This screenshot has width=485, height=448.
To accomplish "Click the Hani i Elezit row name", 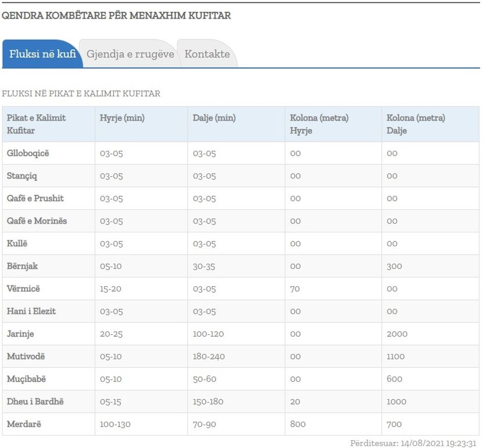I will (x=31, y=312).
